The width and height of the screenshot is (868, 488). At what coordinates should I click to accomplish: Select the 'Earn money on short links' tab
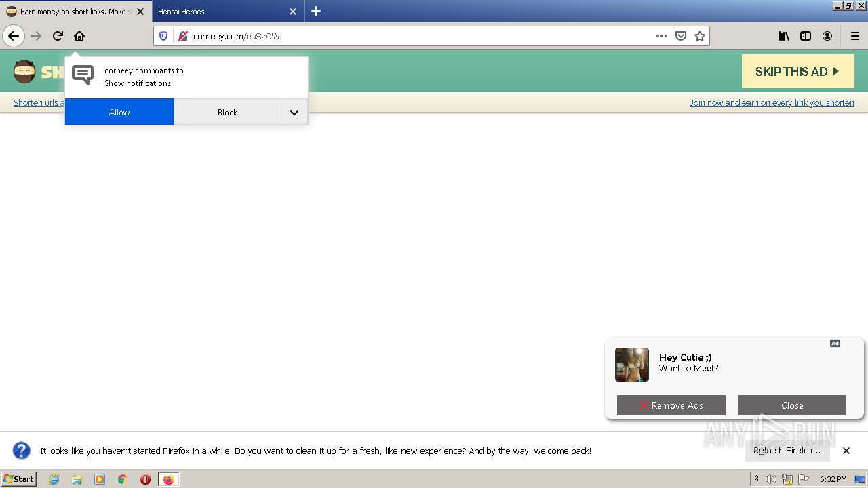pos(76,12)
